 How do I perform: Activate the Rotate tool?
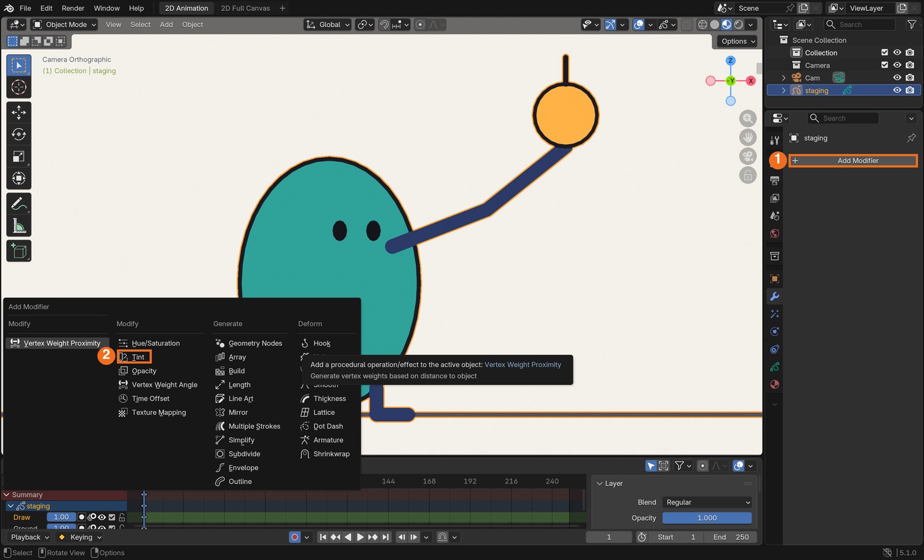coord(18,134)
